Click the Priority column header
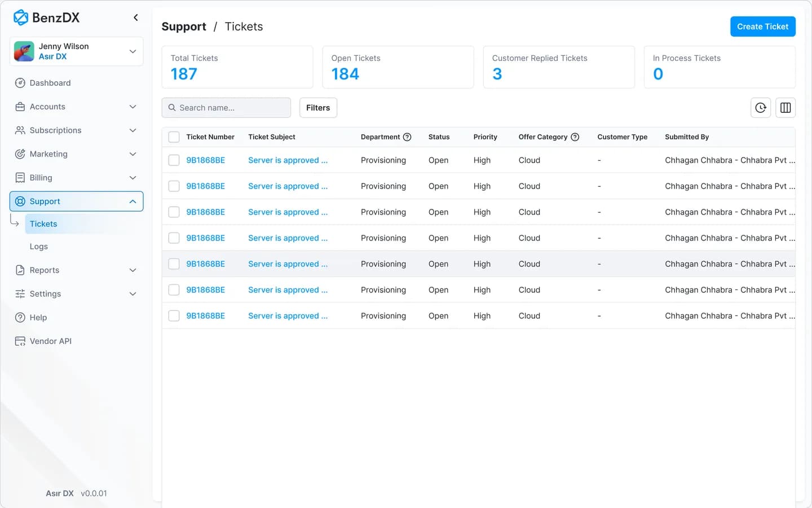Viewport: 812px width, 508px height. [x=486, y=137]
